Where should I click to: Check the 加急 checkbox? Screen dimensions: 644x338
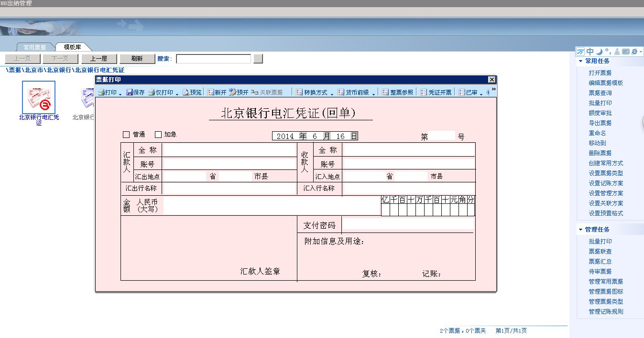coord(158,135)
